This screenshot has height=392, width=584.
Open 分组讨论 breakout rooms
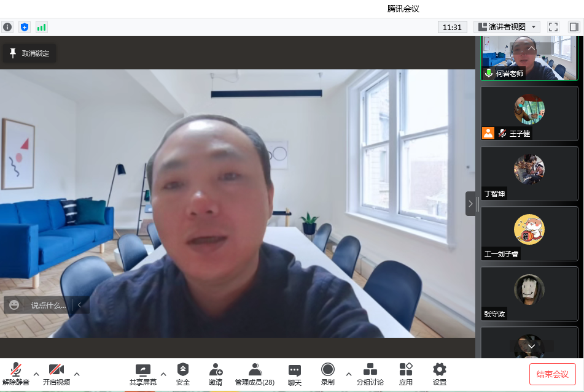coord(370,374)
